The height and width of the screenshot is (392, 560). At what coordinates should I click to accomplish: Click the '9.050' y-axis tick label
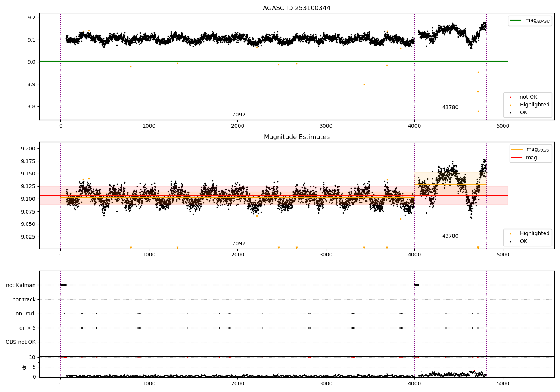[x=28, y=224]
